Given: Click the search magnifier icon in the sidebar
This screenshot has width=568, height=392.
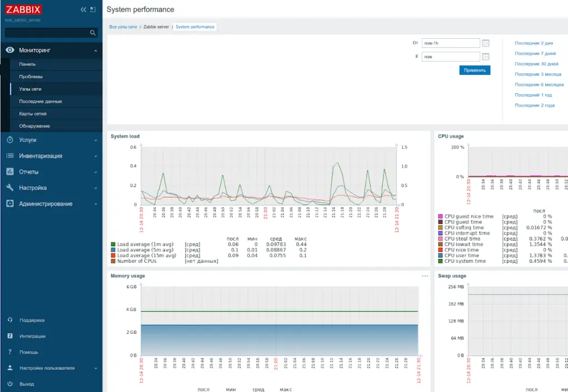Looking at the screenshot, I should (x=93, y=33).
